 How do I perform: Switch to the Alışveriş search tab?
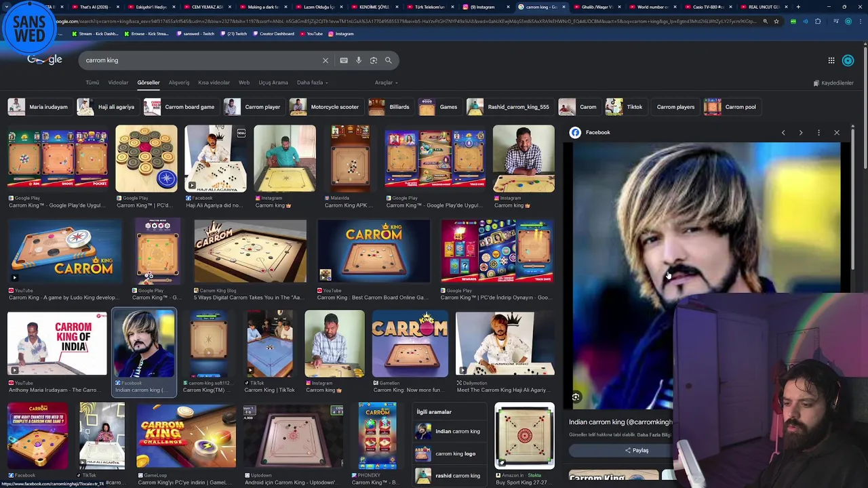pos(179,83)
